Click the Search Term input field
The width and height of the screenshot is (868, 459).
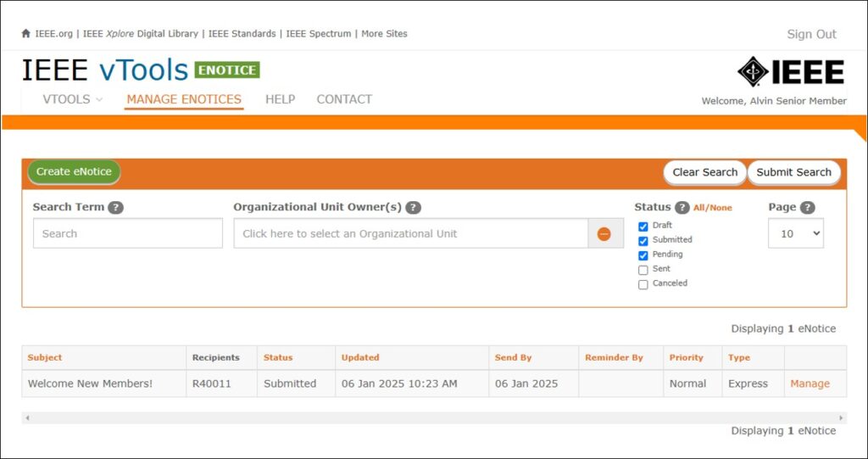point(128,233)
